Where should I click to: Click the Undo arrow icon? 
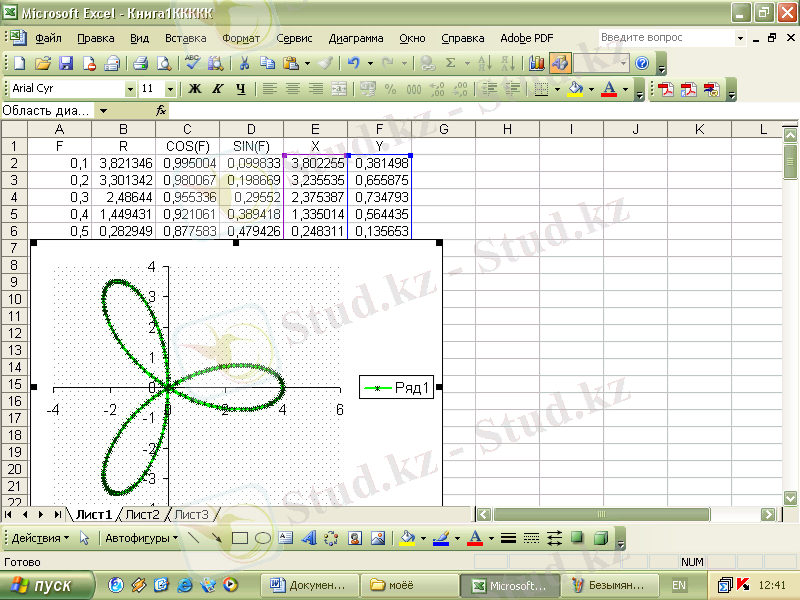353,63
